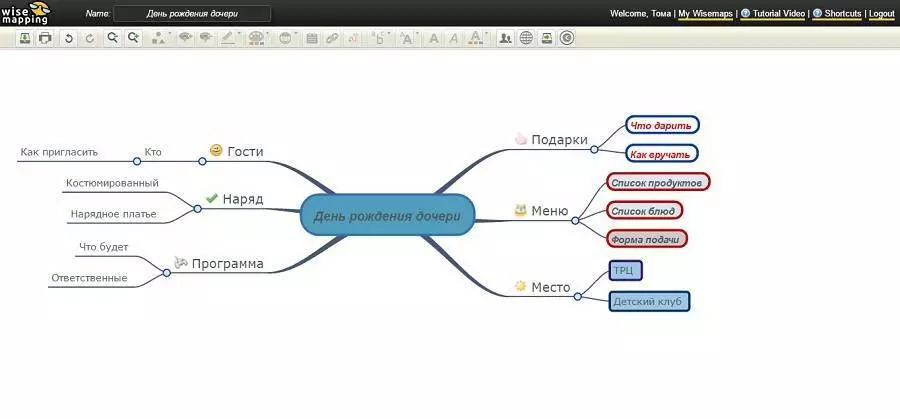Viewport: 900px width, 419px height.
Task: Click the export map icon
Action: [24, 38]
